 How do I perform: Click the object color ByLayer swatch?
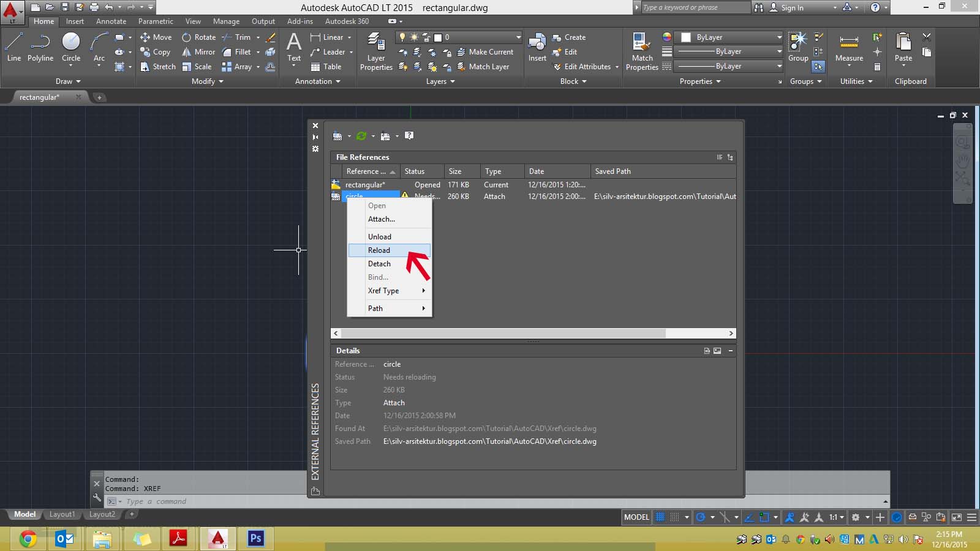tap(686, 37)
